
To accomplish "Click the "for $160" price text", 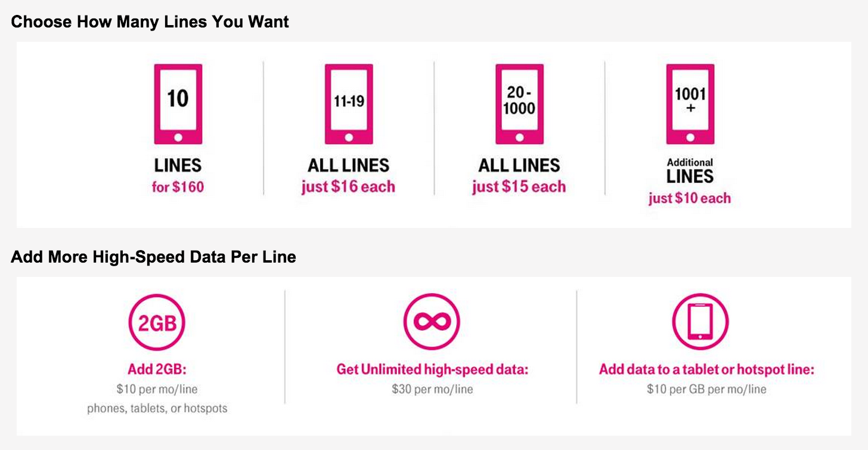I will coord(178,187).
